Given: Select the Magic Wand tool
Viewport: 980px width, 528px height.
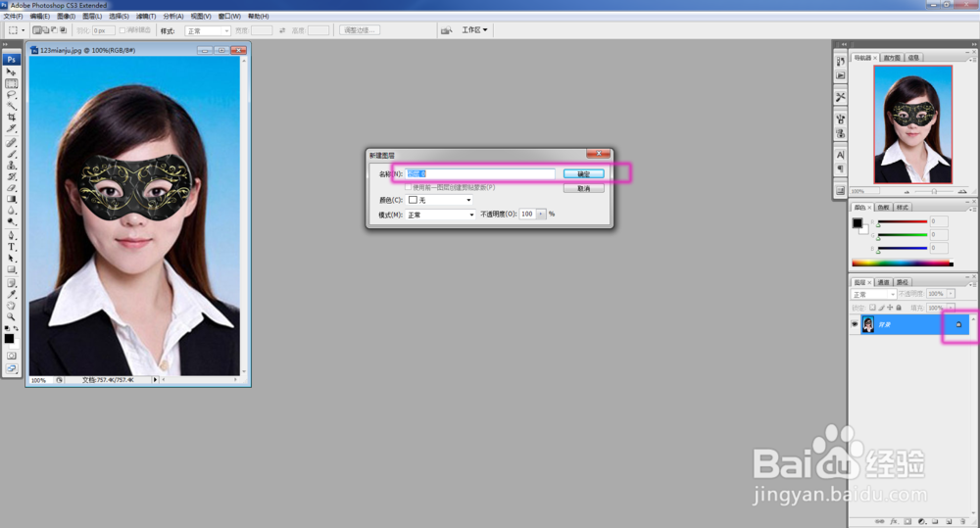Looking at the screenshot, I should (x=11, y=106).
